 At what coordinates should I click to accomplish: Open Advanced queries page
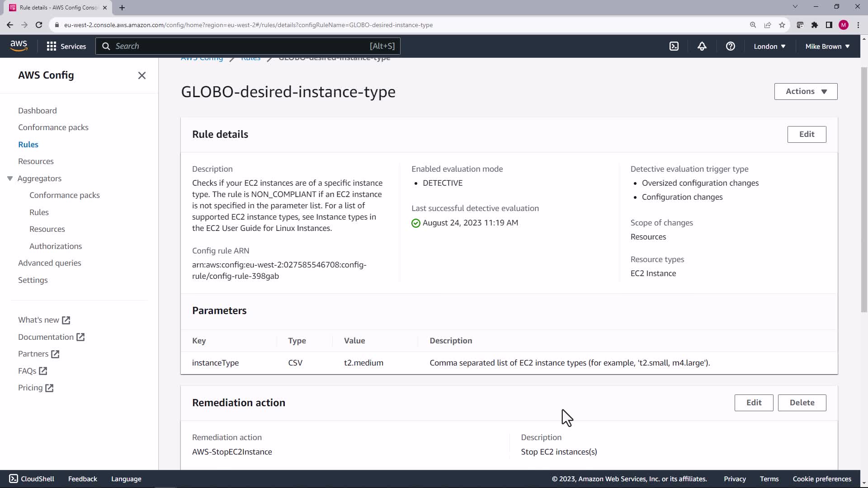pos(49,263)
